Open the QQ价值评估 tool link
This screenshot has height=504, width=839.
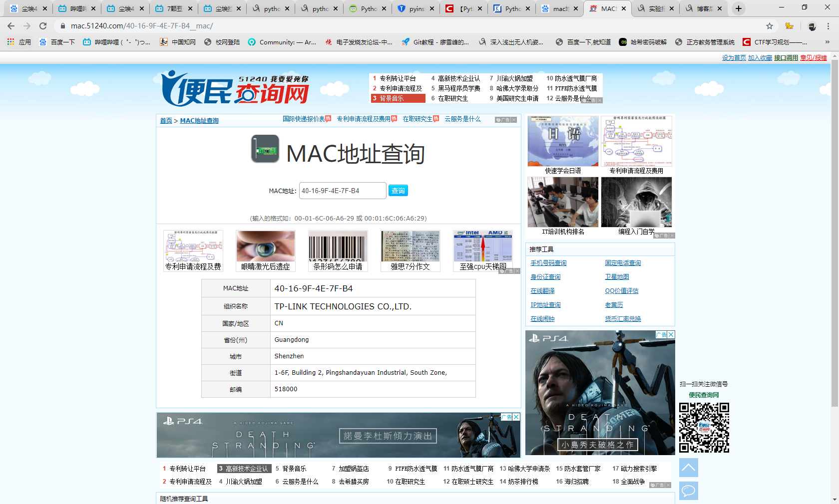pos(622,291)
